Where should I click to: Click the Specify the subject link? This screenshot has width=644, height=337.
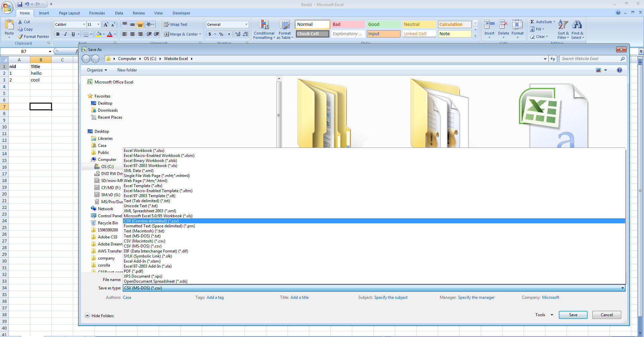pyautogui.click(x=391, y=297)
